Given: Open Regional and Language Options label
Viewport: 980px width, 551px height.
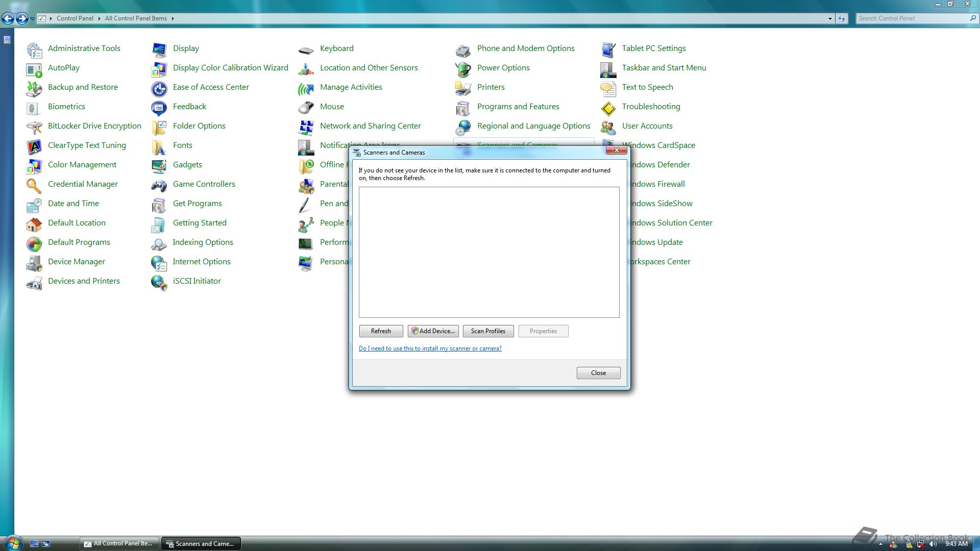Looking at the screenshot, I should click(x=533, y=126).
